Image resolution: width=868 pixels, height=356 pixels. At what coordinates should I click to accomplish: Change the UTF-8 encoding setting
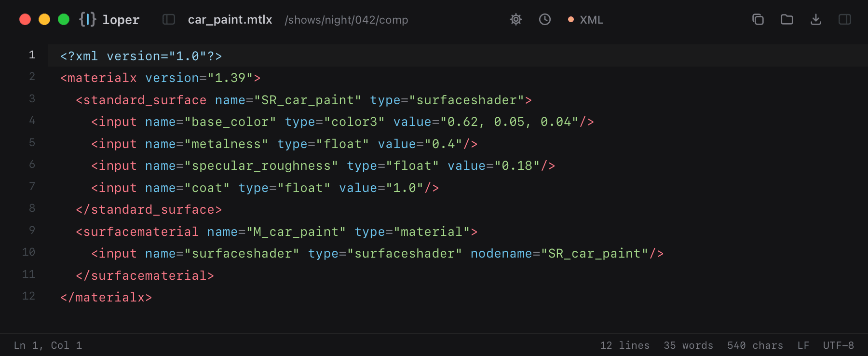tap(839, 345)
